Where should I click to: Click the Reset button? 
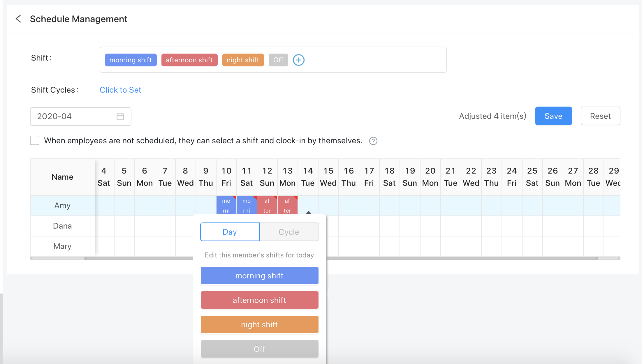click(x=600, y=116)
